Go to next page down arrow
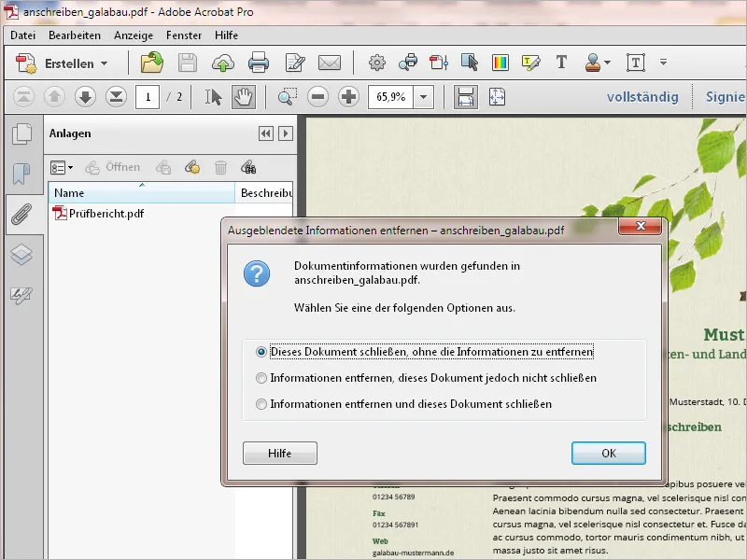Screen dimensions: 747x560 point(85,97)
